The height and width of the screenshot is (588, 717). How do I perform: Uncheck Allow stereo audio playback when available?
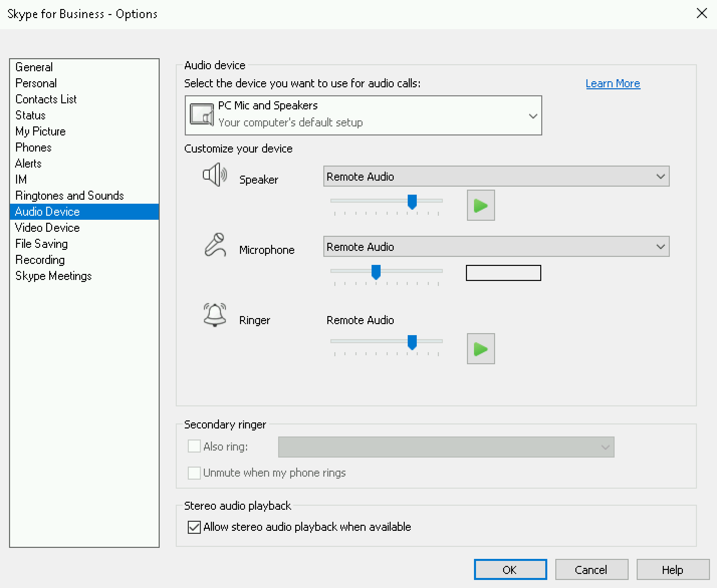pyautogui.click(x=194, y=527)
